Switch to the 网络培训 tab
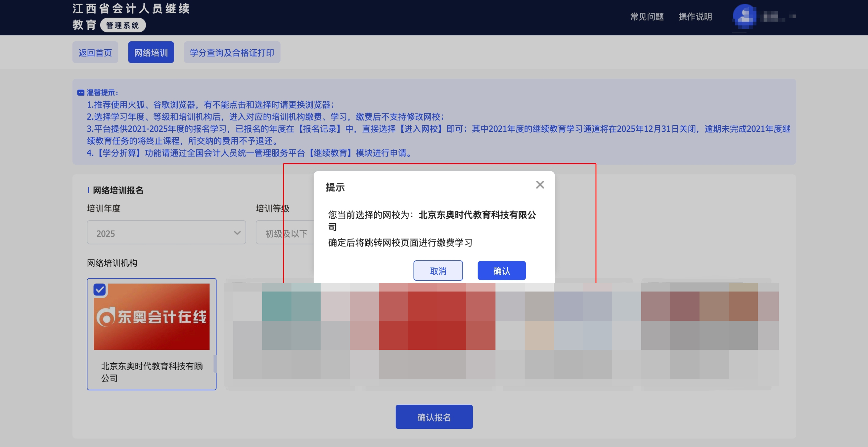Viewport: 868px width, 447px height. click(x=151, y=52)
